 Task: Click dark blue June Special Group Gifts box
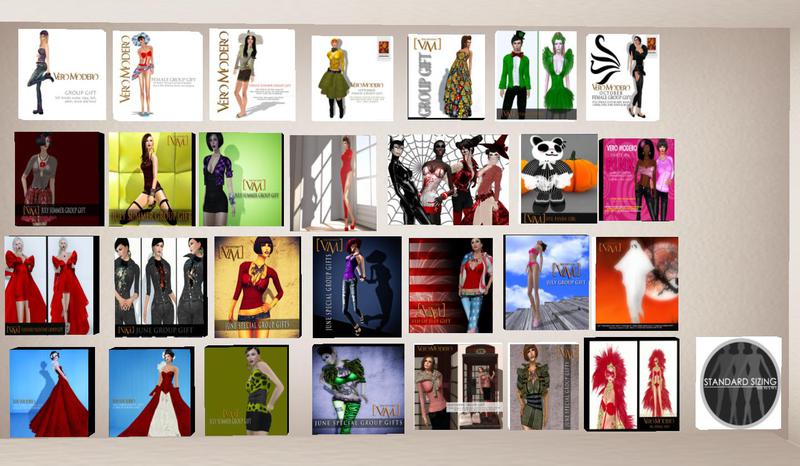357,287
